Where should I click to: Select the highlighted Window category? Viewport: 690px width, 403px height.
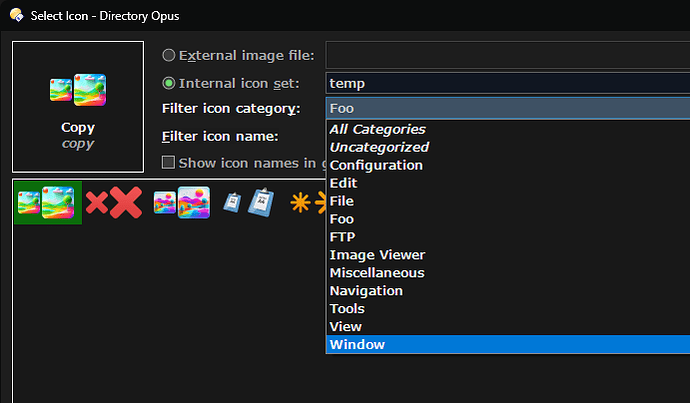[357, 345]
